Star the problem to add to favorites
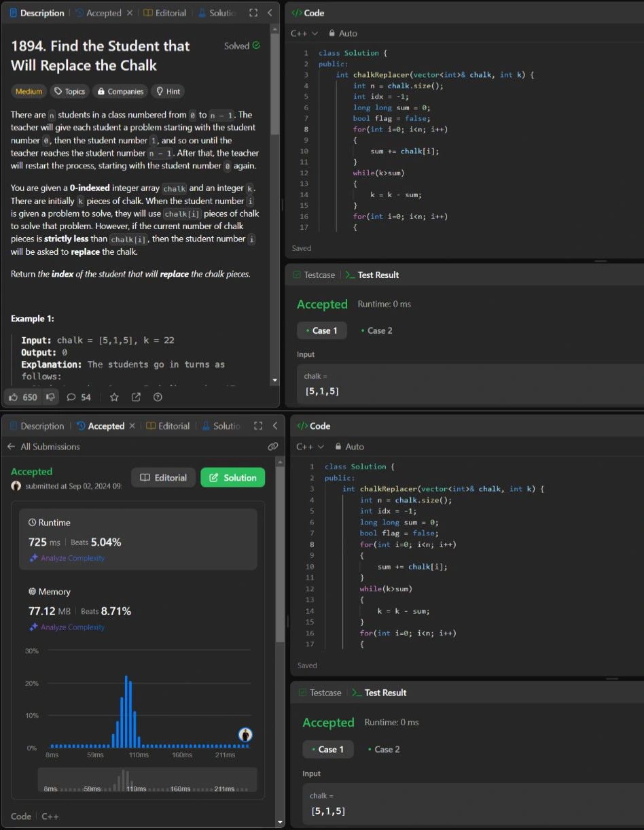Screen dimensions: 644x830 coord(114,397)
